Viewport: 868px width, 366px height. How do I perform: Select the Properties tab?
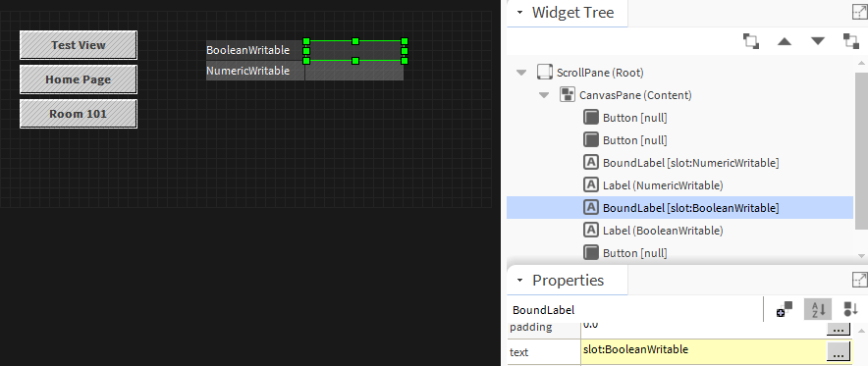567,281
